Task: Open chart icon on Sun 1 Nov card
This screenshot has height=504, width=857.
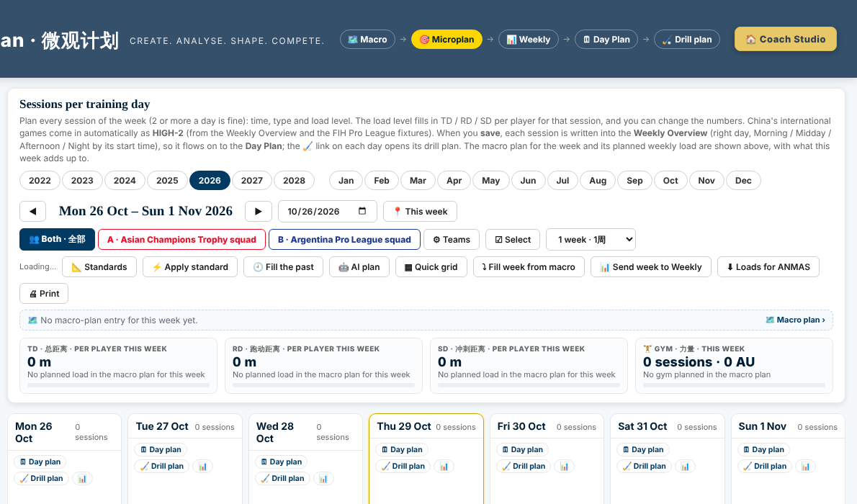Action: click(805, 467)
